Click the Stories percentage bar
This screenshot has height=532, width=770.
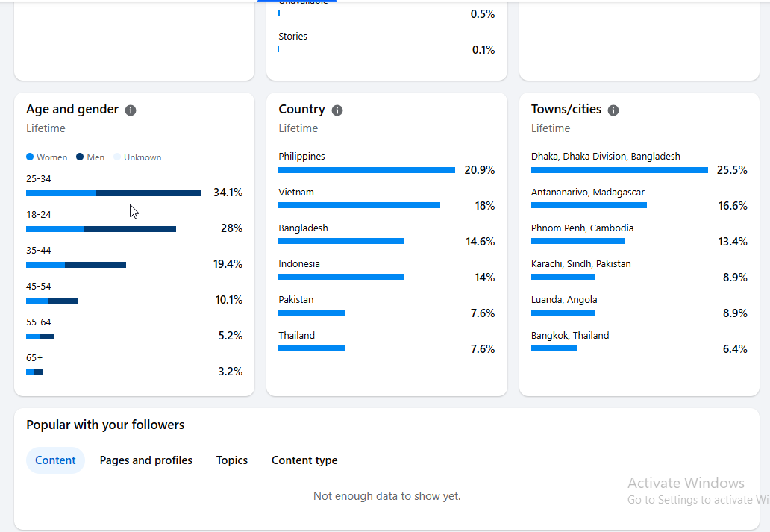(x=279, y=49)
